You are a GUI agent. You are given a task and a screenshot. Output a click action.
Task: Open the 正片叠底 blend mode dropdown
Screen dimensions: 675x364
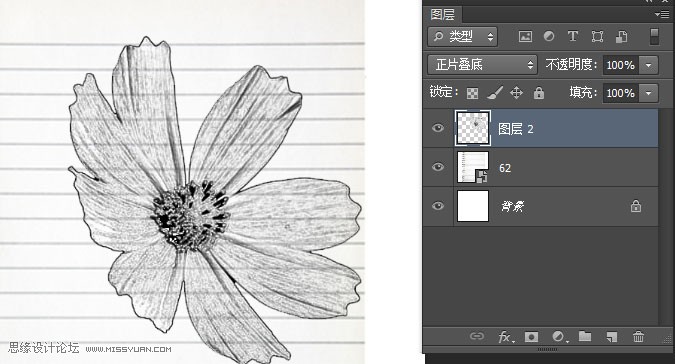(x=482, y=65)
